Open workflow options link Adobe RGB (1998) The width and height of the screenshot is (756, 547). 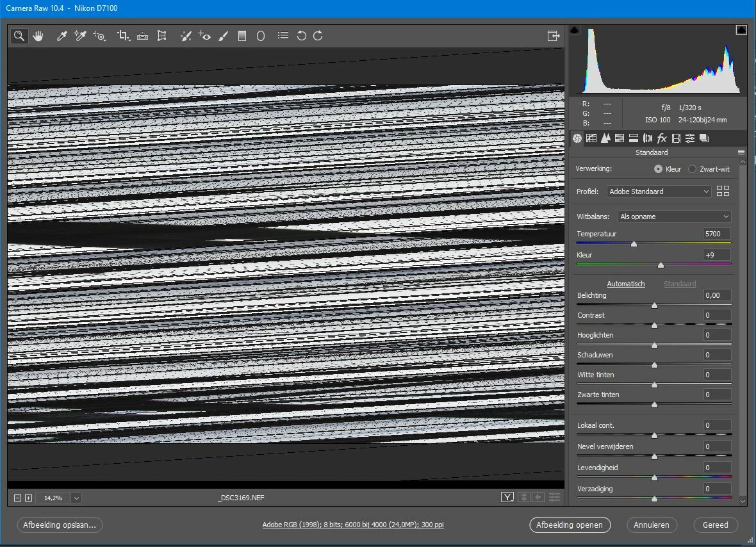pyautogui.click(x=353, y=525)
